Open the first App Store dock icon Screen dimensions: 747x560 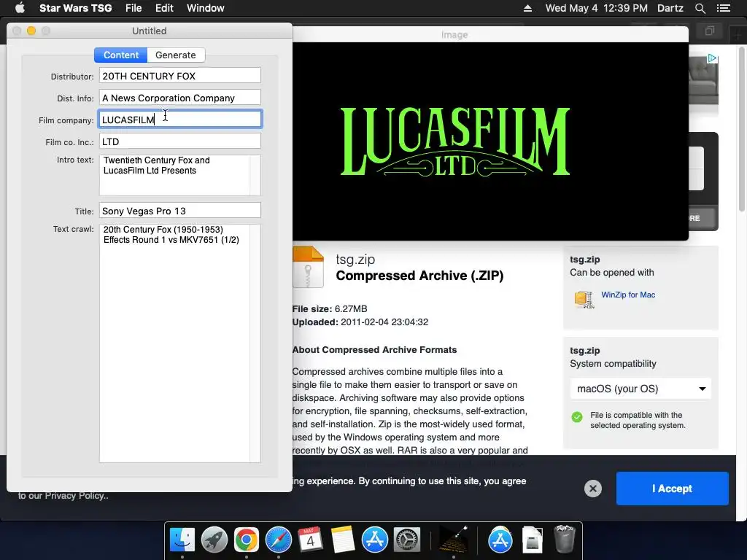point(374,540)
